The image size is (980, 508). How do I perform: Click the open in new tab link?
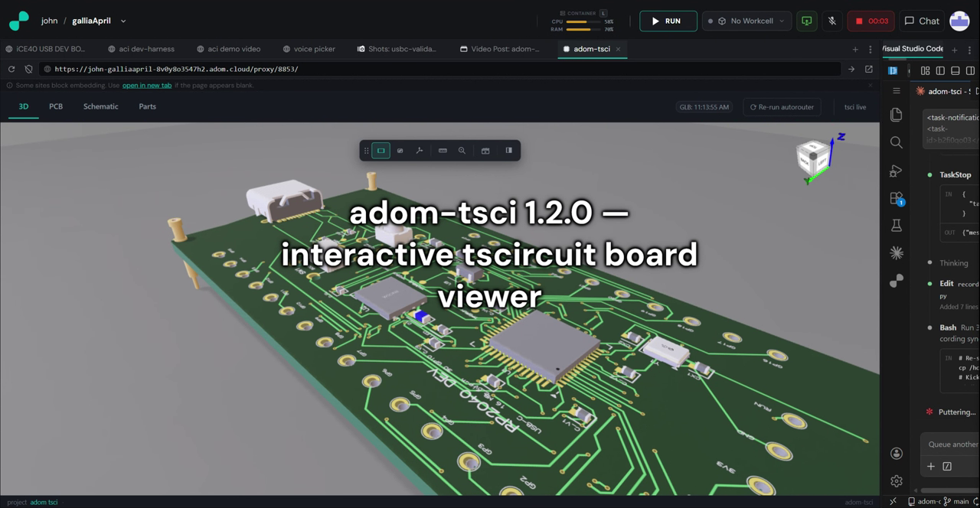click(x=147, y=86)
